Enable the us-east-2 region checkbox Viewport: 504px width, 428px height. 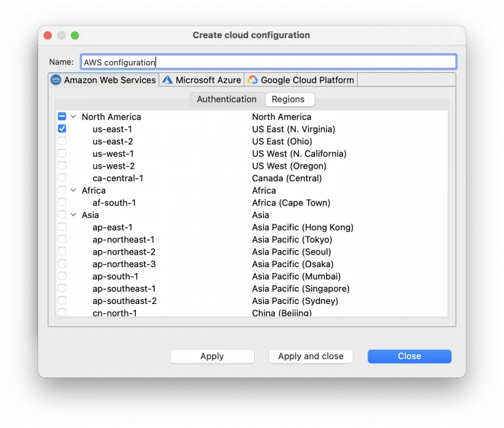(62, 141)
